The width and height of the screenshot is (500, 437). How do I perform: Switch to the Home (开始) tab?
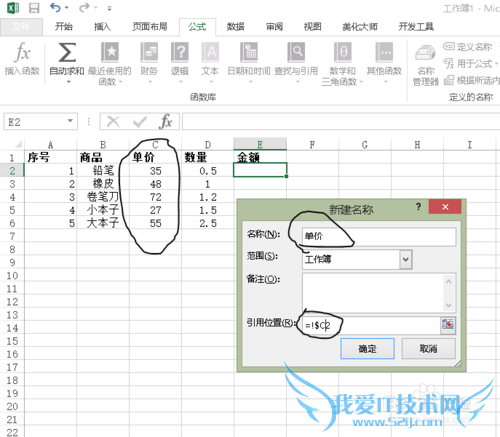63,27
